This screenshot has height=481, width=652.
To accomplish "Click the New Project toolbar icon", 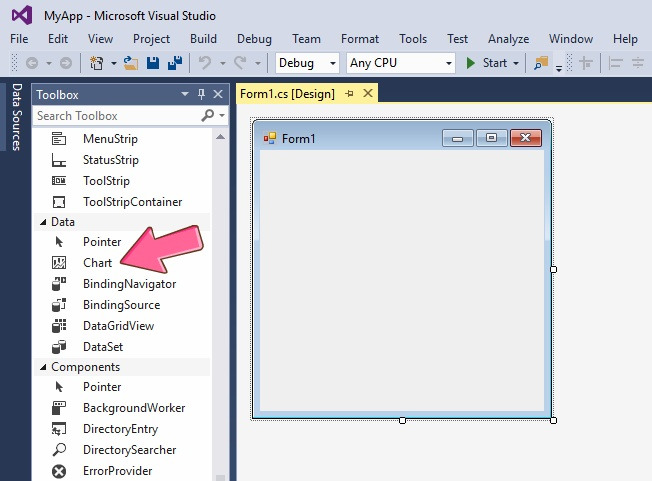I will coord(96,63).
